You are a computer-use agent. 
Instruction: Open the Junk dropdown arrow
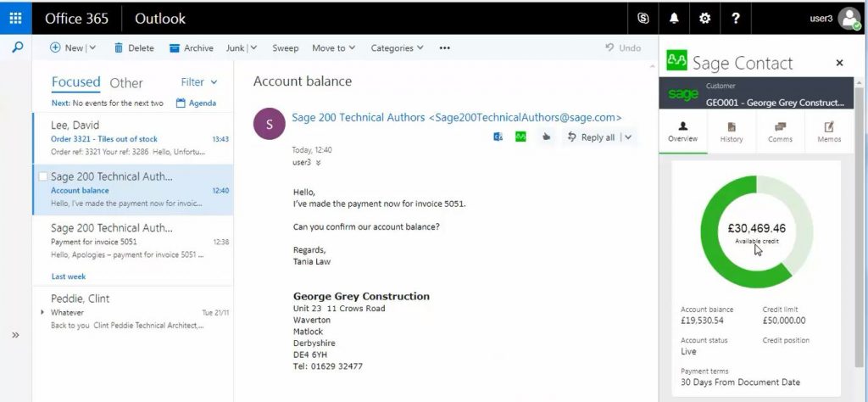(x=253, y=48)
